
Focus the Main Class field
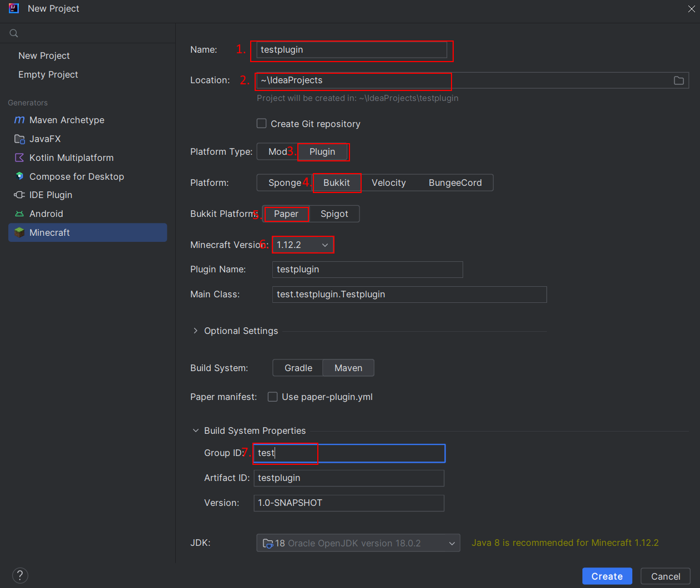point(409,295)
